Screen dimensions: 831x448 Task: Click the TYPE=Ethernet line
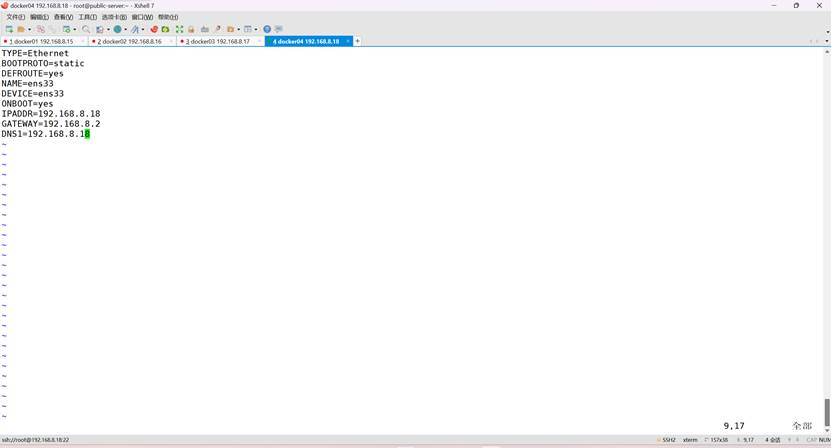pos(35,53)
